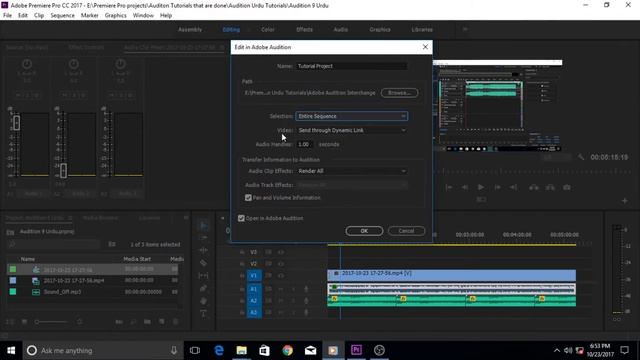Select the Slip tool
Image resolution: width=640 pixels, height=360 pixels.
coord(203,276)
